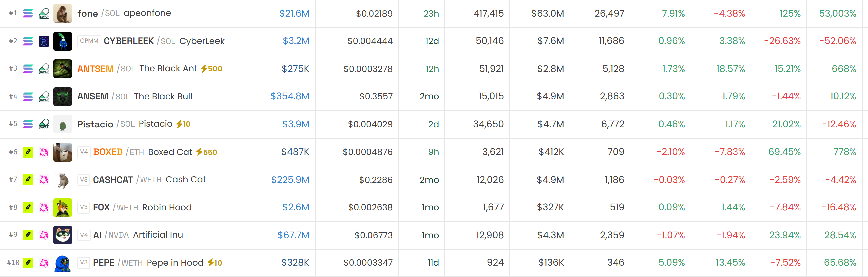Click the #10 rank number

(x=13, y=263)
